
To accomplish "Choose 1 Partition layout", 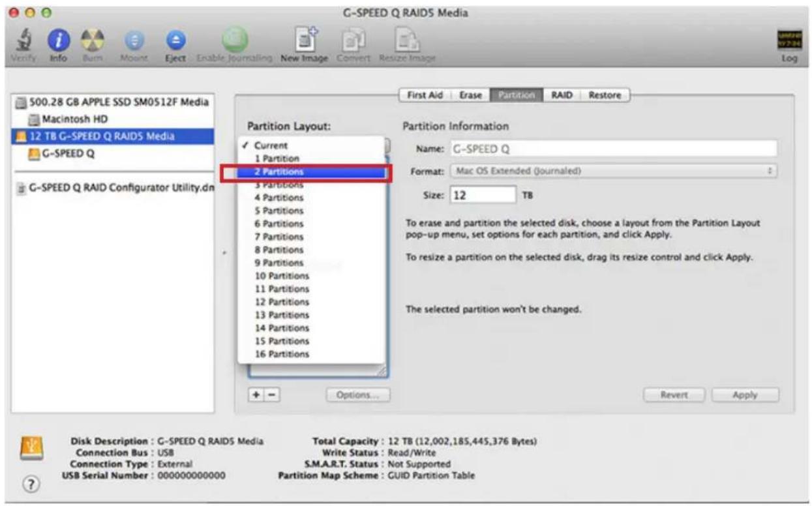I will tap(312, 158).
